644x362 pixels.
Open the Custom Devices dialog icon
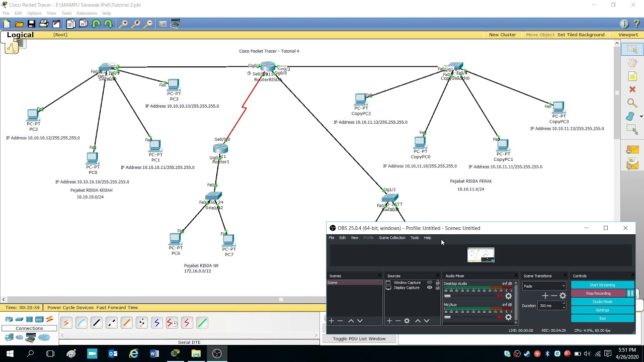[x=175, y=24]
